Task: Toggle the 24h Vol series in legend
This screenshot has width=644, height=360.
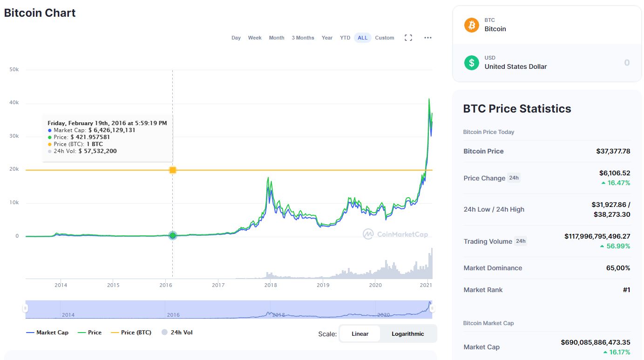Action: 177,333
